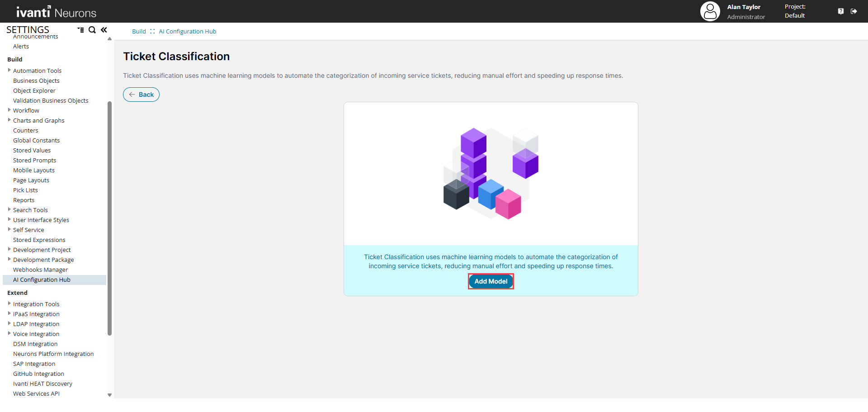Screen dimensions: 868x412
Task: Open Object Explorer in sidebar
Action: tap(34, 91)
